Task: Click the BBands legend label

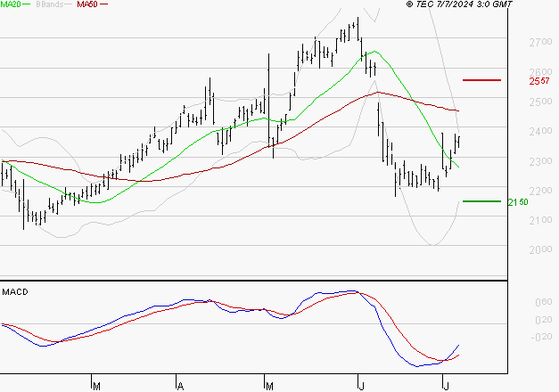Action: pyautogui.click(x=50, y=4)
